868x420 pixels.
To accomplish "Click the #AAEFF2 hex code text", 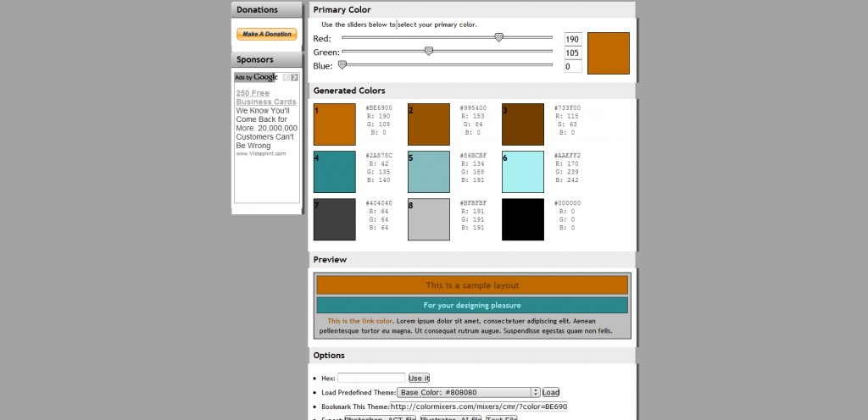I will (567, 155).
